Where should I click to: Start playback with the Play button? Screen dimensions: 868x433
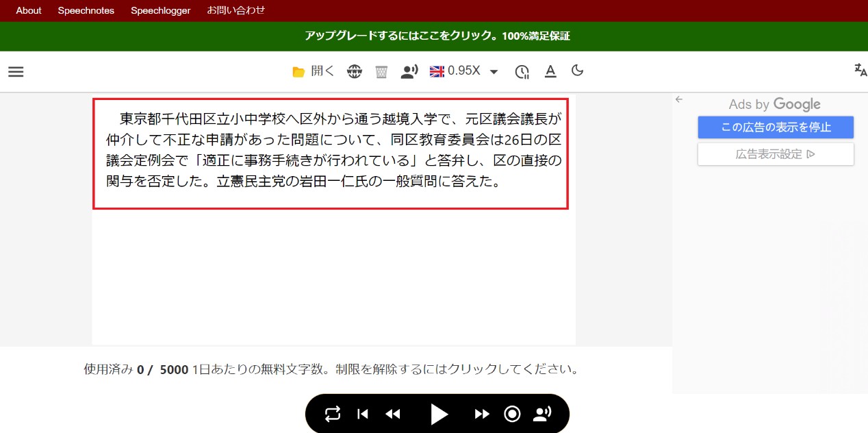pyautogui.click(x=439, y=414)
